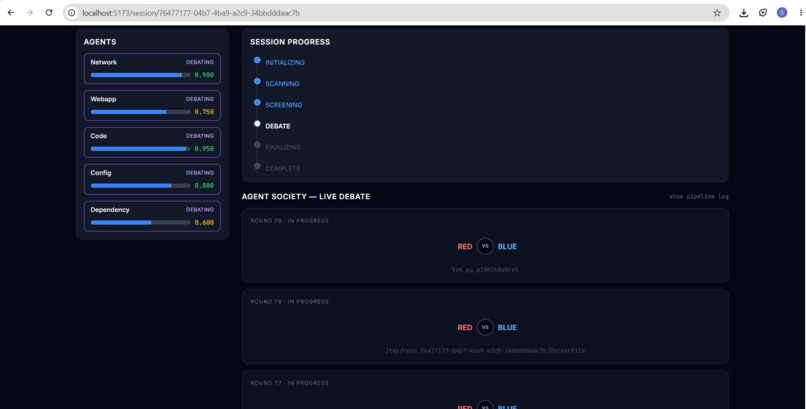Viewport: 806px width, 409px height.
Task: Go back using the browser back arrow
Action: 11,13
